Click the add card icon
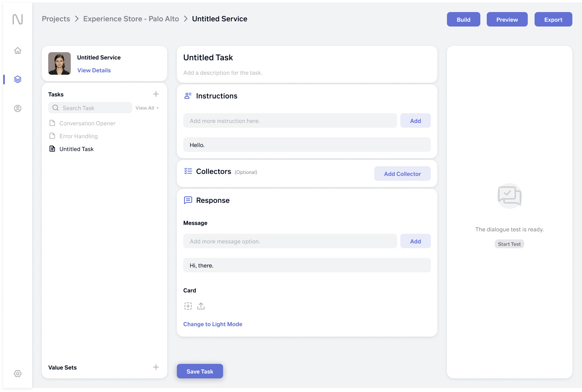 pos(188,306)
